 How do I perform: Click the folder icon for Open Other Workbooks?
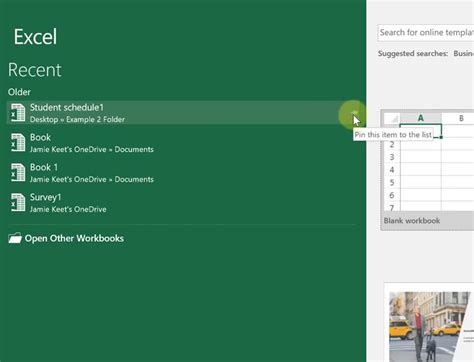coord(15,238)
